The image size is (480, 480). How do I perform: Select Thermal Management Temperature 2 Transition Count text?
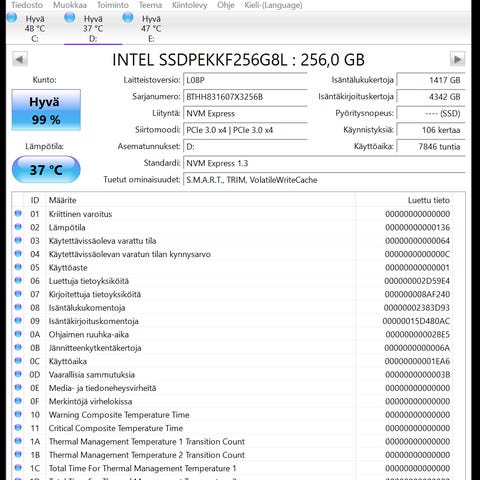click(147, 455)
